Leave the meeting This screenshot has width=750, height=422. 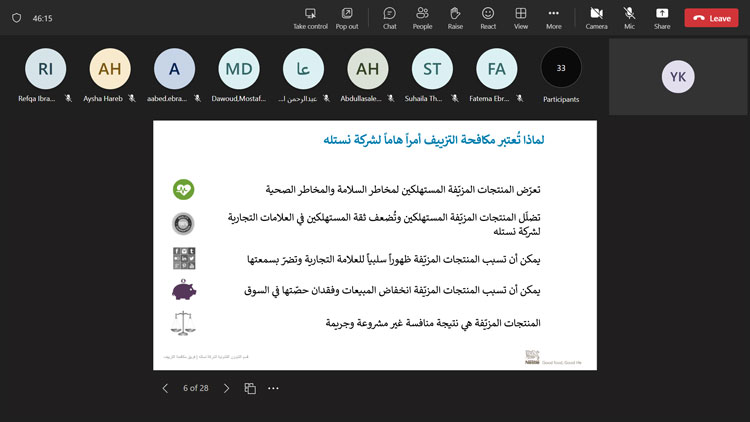pyautogui.click(x=711, y=18)
